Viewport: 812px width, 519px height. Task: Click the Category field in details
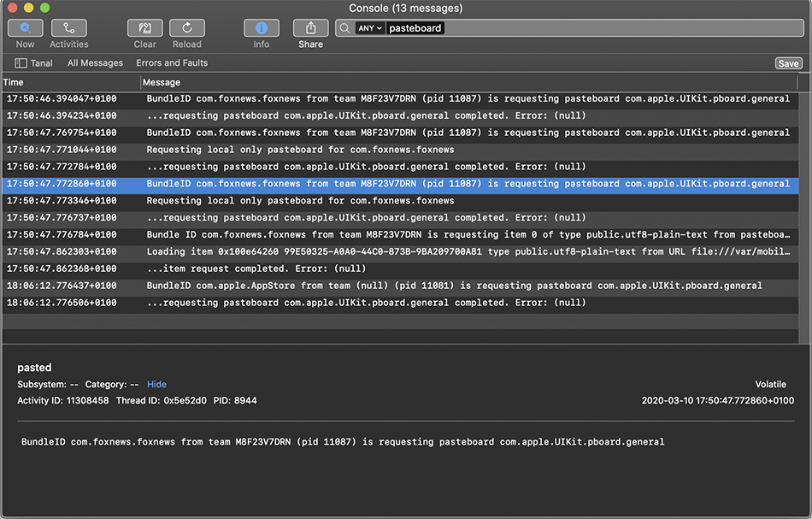point(112,384)
